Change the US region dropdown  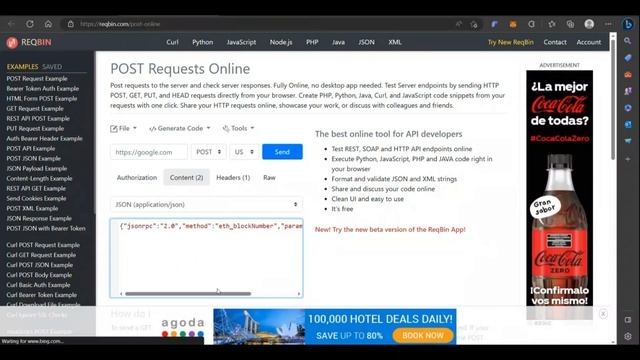click(x=244, y=152)
